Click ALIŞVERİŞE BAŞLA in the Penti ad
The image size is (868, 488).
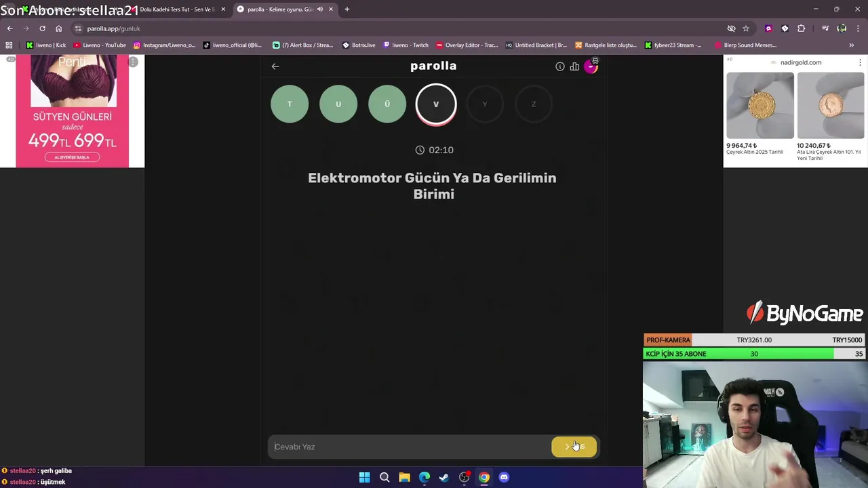tap(72, 157)
